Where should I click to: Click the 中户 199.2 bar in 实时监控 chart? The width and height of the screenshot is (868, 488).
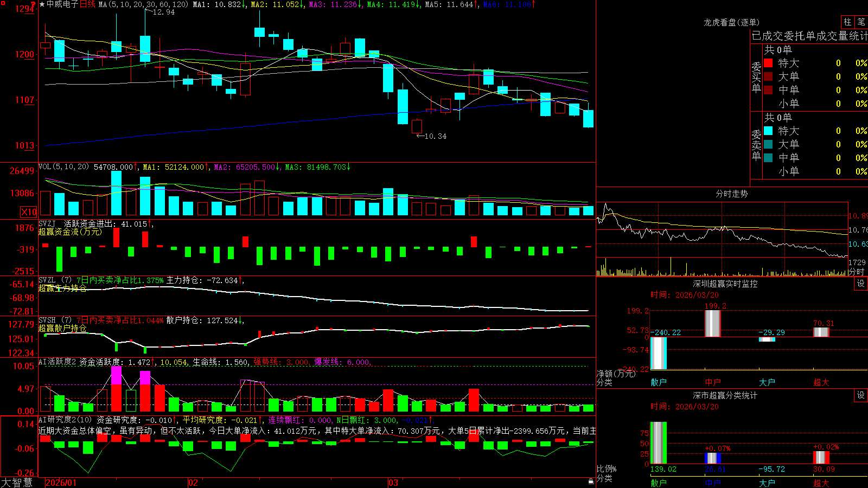pos(713,324)
